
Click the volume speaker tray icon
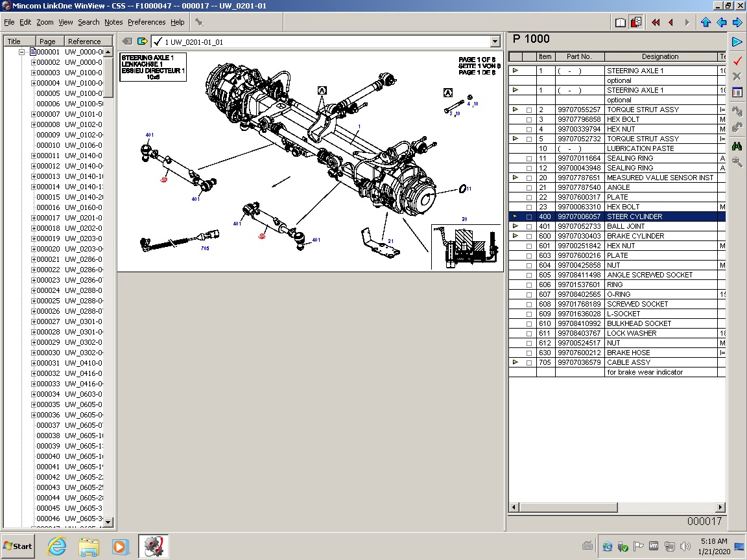point(685,546)
